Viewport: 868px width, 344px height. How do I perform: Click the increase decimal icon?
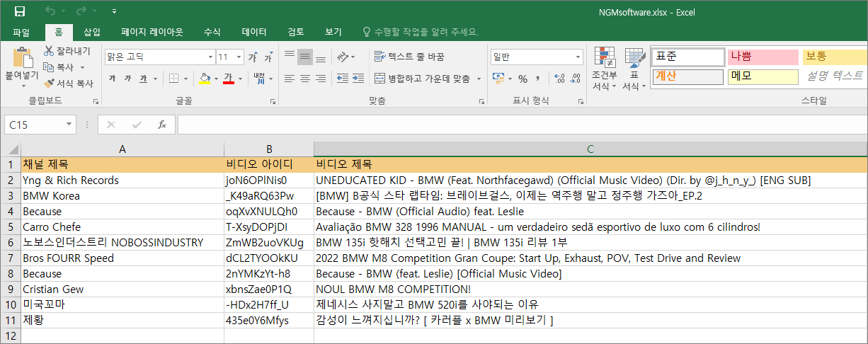click(x=559, y=79)
